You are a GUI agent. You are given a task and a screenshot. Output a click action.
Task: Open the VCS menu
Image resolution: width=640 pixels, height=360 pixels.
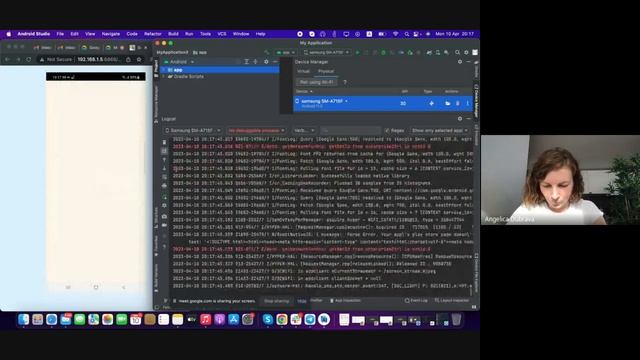coord(222,34)
